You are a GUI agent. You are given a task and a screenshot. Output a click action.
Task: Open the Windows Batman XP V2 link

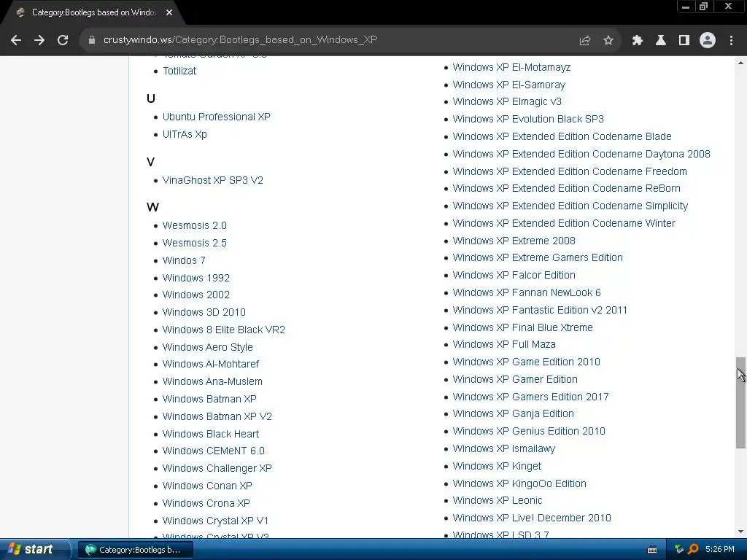point(217,416)
